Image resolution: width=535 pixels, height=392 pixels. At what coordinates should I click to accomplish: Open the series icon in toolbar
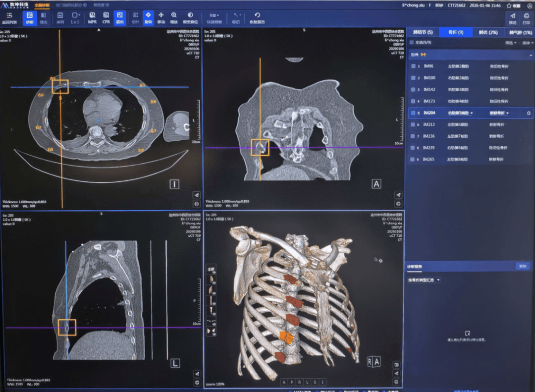point(60,18)
